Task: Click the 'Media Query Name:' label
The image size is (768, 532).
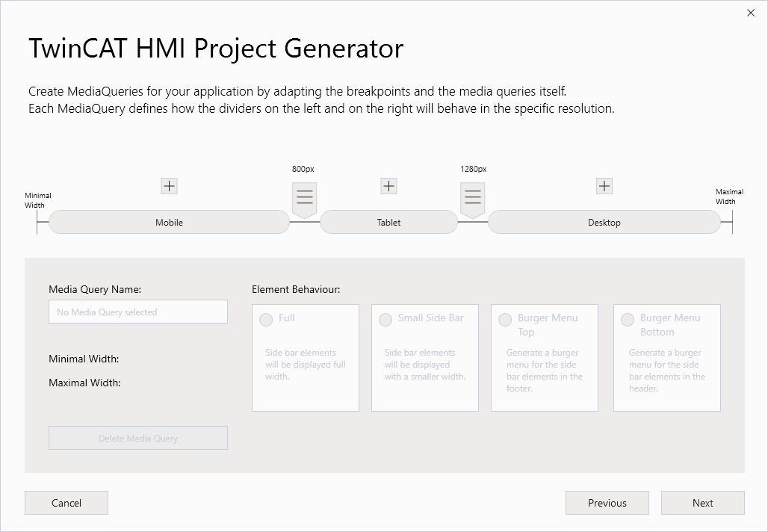Action: [x=95, y=289]
